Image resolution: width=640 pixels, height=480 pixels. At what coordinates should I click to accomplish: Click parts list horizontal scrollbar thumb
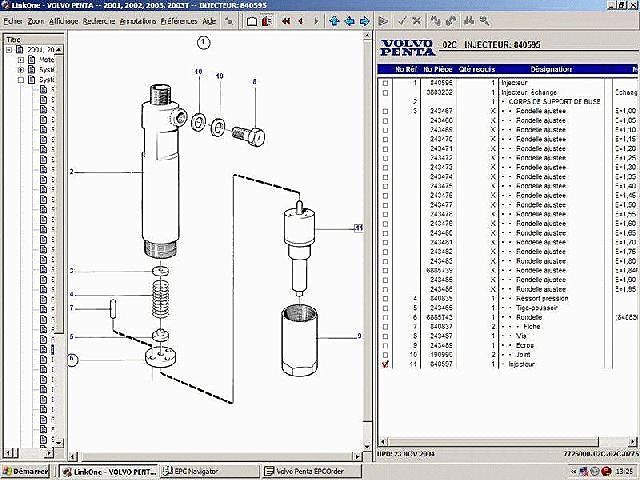[x=493, y=442]
